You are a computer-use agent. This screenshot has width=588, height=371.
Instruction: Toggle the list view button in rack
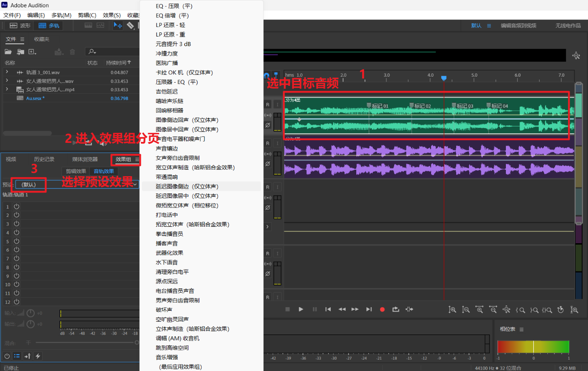(x=17, y=356)
